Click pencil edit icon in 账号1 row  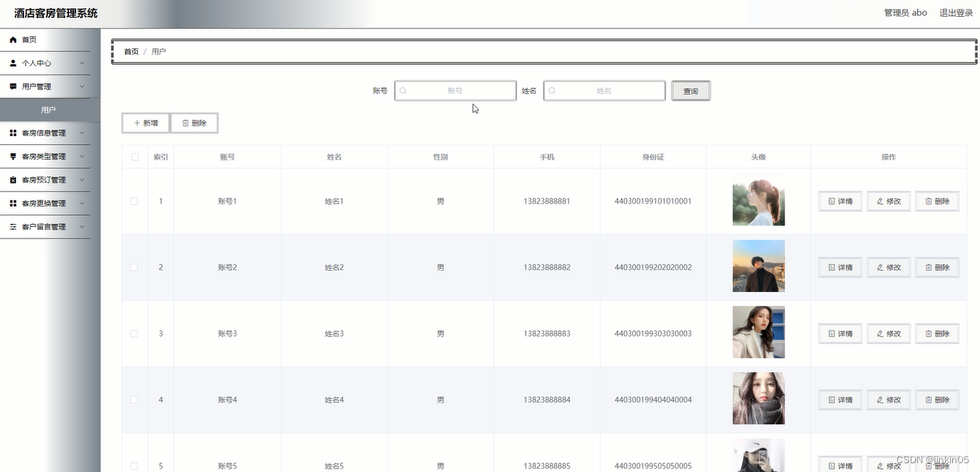[880, 201]
